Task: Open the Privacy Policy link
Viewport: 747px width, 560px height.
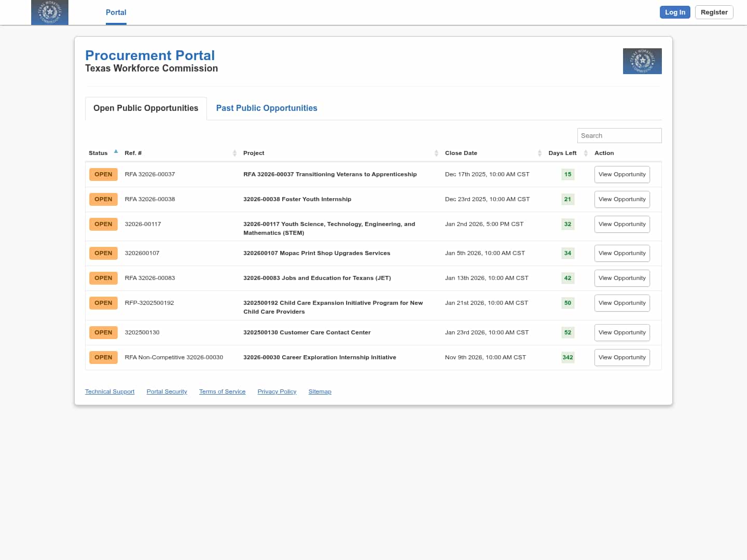Action: coord(276,391)
